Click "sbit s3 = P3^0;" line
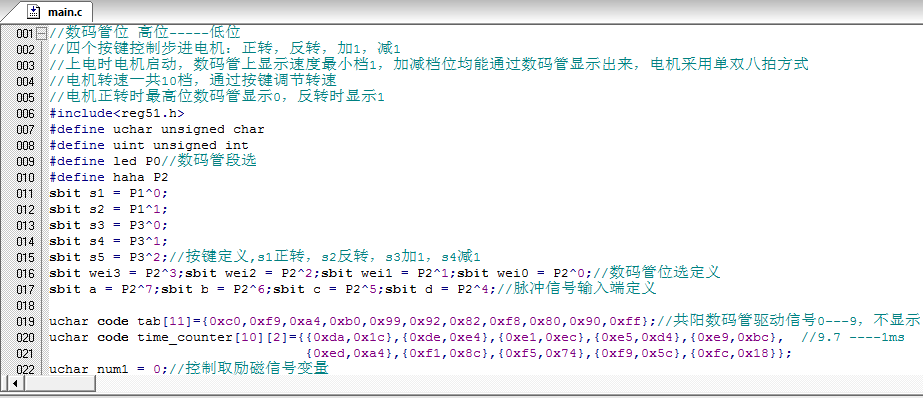923x398 pixels. coord(109,225)
